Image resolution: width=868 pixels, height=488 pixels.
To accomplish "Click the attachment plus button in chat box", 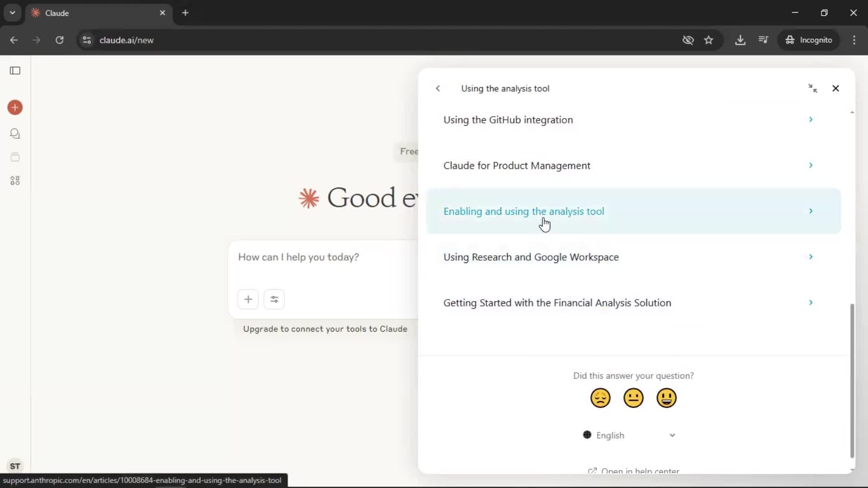I will coord(248,299).
